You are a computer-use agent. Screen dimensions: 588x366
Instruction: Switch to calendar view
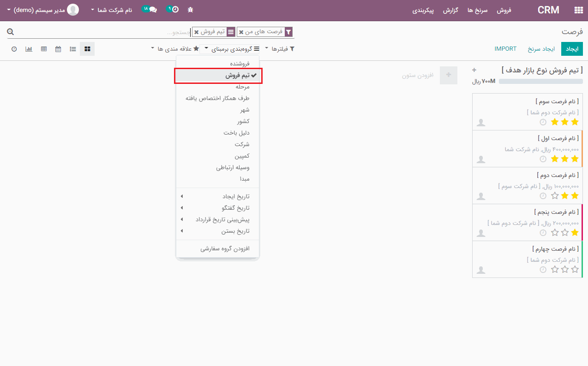tap(58, 49)
